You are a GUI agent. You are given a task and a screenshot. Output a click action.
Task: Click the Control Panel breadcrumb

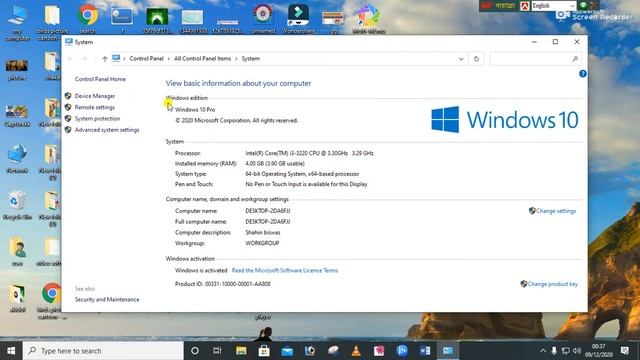[x=147, y=59]
